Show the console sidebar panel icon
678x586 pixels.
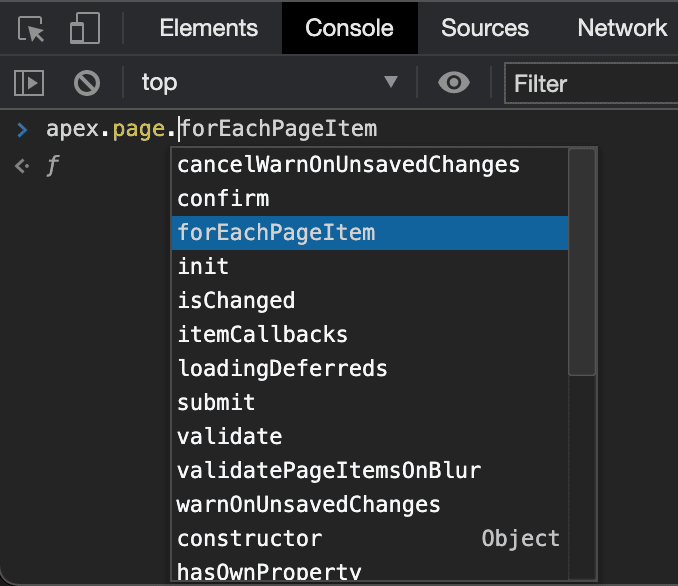coord(32,83)
